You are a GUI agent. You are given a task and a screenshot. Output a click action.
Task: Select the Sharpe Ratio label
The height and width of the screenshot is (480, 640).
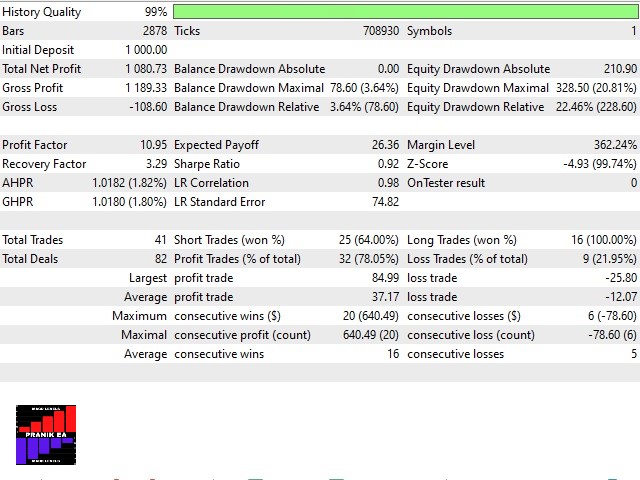207,164
